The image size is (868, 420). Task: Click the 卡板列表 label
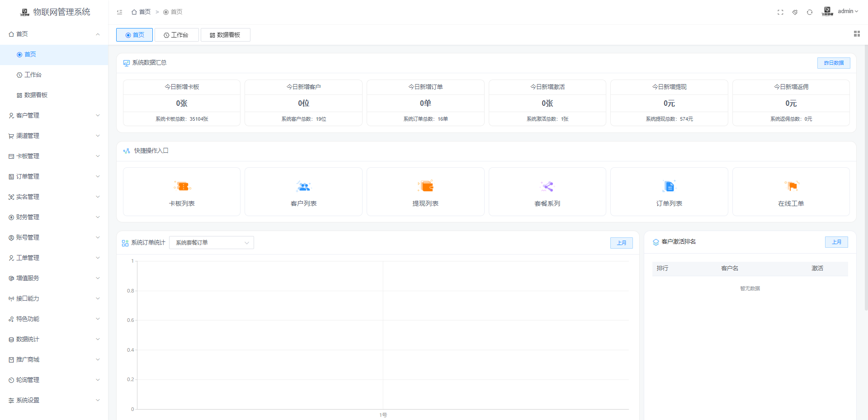pos(182,204)
